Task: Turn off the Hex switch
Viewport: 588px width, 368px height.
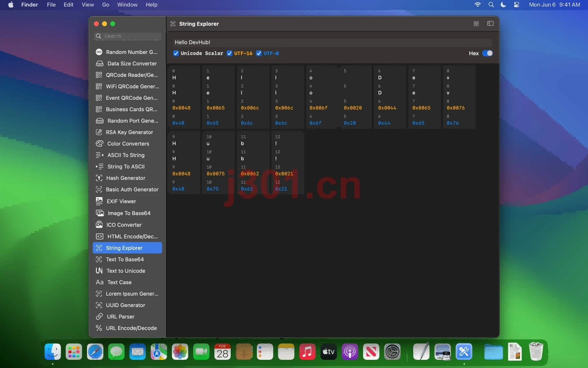Action: (488, 53)
